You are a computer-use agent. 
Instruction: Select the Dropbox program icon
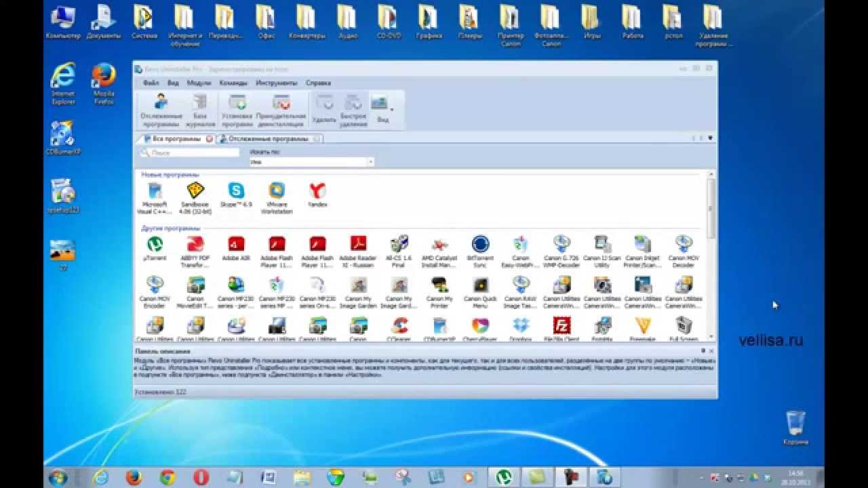(521, 329)
